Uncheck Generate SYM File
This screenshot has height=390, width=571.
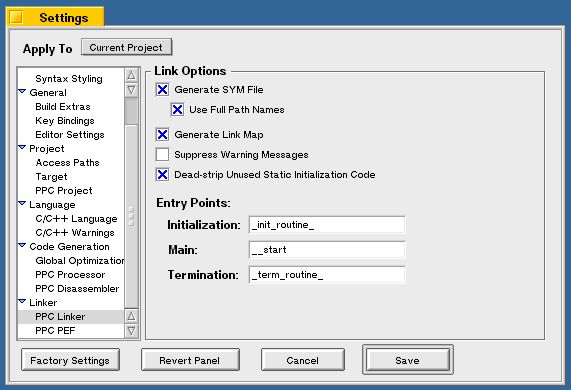[x=162, y=89]
